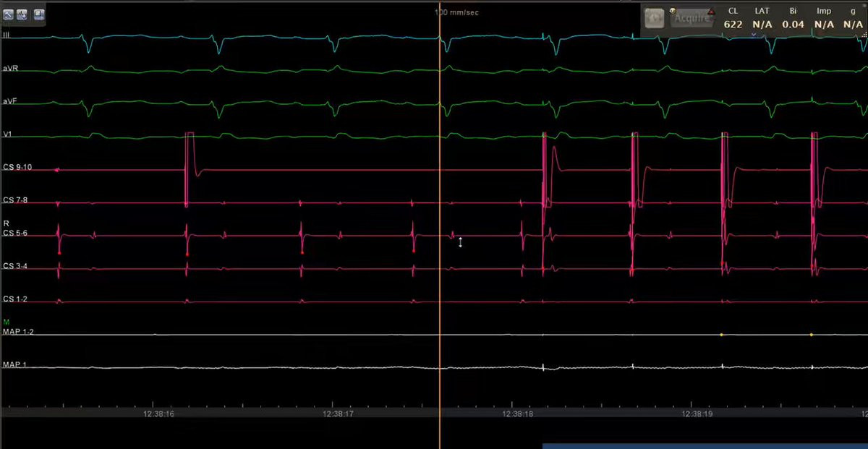868x449 pixels.
Task: Click the 12:38:16 time marker
Action: (159, 414)
